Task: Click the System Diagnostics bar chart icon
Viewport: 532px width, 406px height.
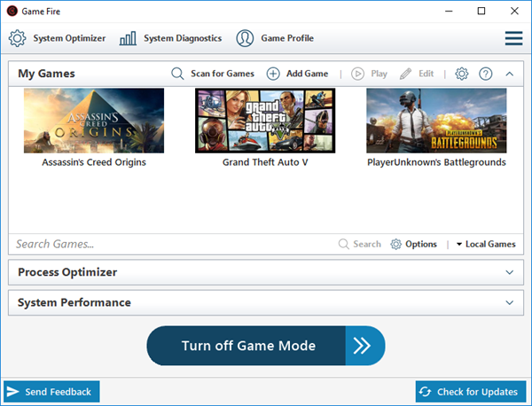Action: pos(128,38)
